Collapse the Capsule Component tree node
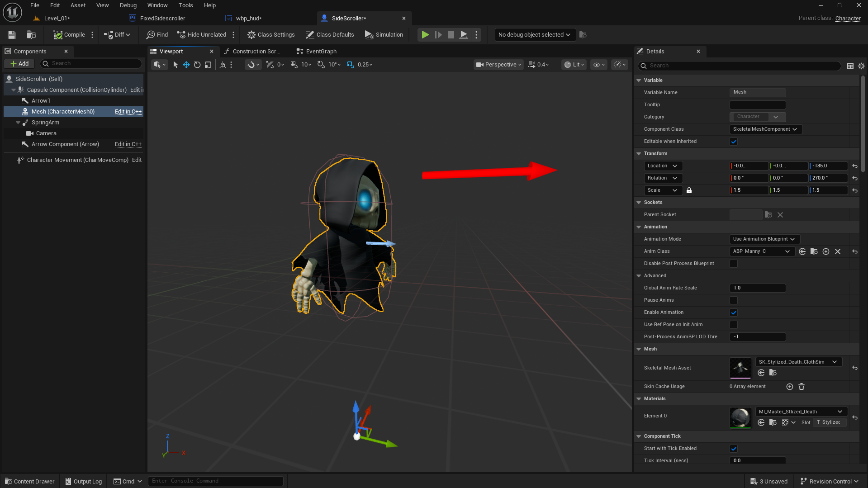 pyautogui.click(x=13, y=90)
